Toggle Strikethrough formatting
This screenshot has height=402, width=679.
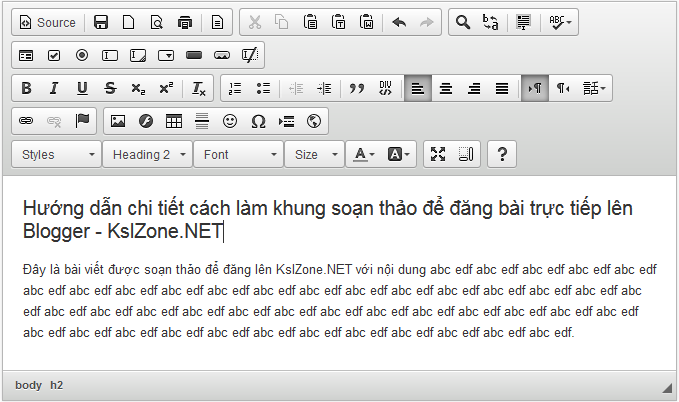(110, 88)
